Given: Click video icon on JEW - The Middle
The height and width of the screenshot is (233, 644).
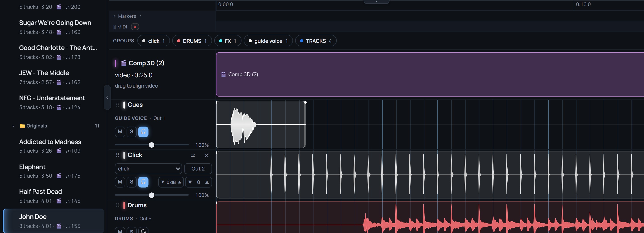Looking at the screenshot, I should pyautogui.click(x=59, y=82).
